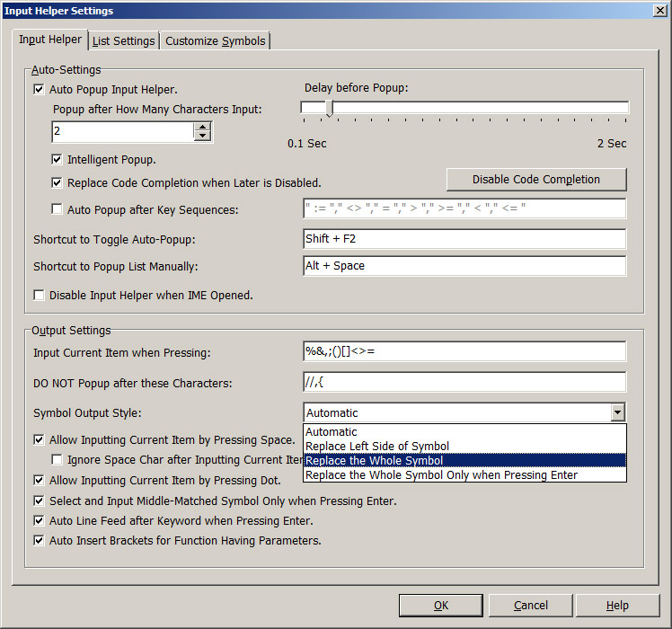The height and width of the screenshot is (629, 672).
Task: Toggle Auto Popup Input Helper checkbox
Action: (x=40, y=90)
